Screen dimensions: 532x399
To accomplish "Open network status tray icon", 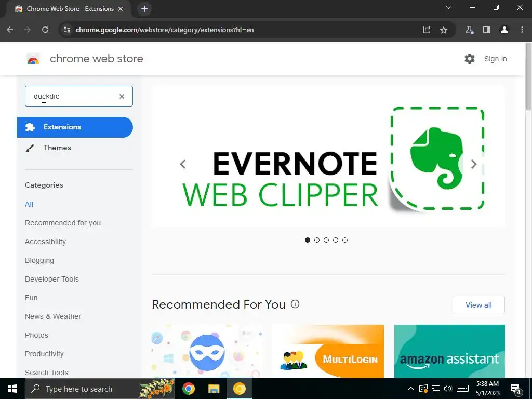I will (x=436, y=389).
